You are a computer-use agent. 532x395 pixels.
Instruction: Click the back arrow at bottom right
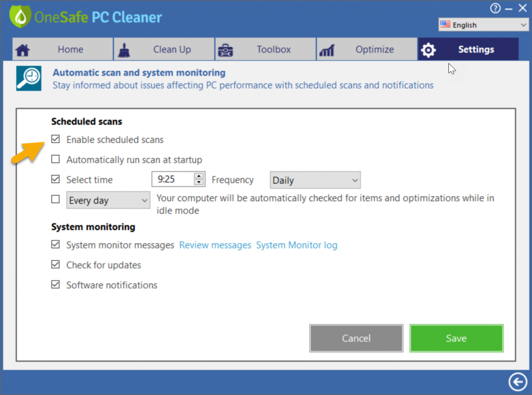tap(517, 381)
